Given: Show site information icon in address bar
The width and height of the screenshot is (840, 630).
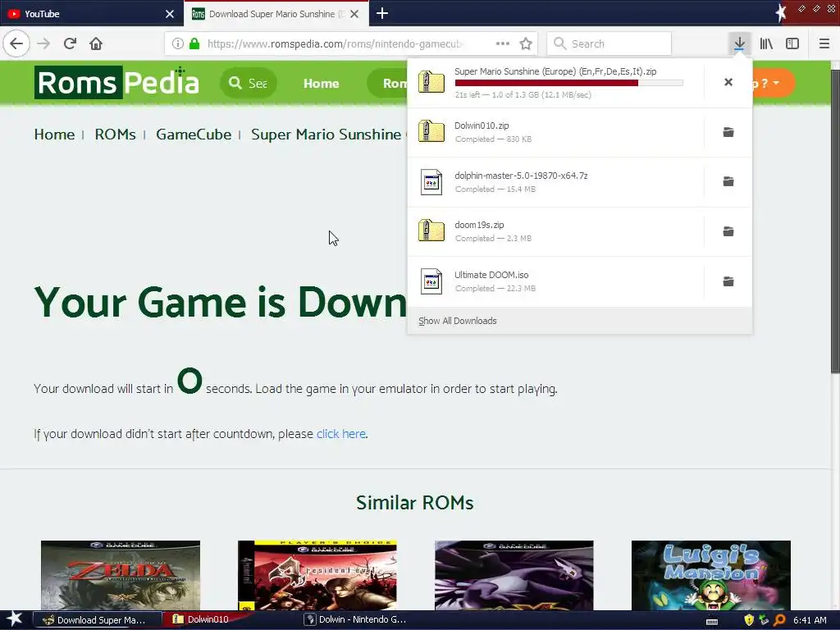Looking at the screenshot, I should click(178, 43).
